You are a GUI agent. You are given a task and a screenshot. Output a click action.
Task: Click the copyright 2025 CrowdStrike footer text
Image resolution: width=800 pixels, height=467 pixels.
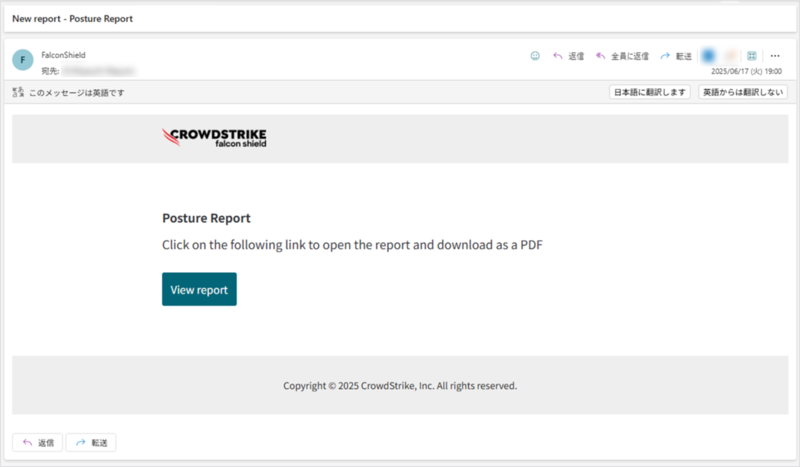pyautogui.click(x=400, y=386)
